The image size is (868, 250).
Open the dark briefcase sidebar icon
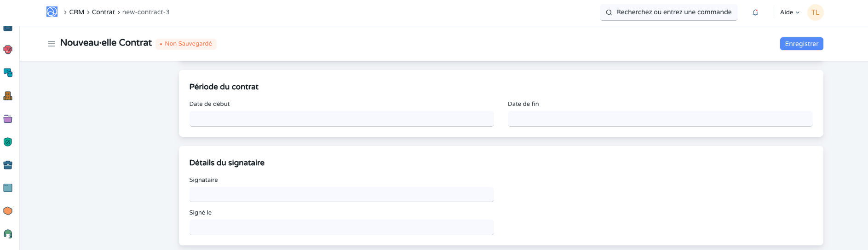point(8,165)
